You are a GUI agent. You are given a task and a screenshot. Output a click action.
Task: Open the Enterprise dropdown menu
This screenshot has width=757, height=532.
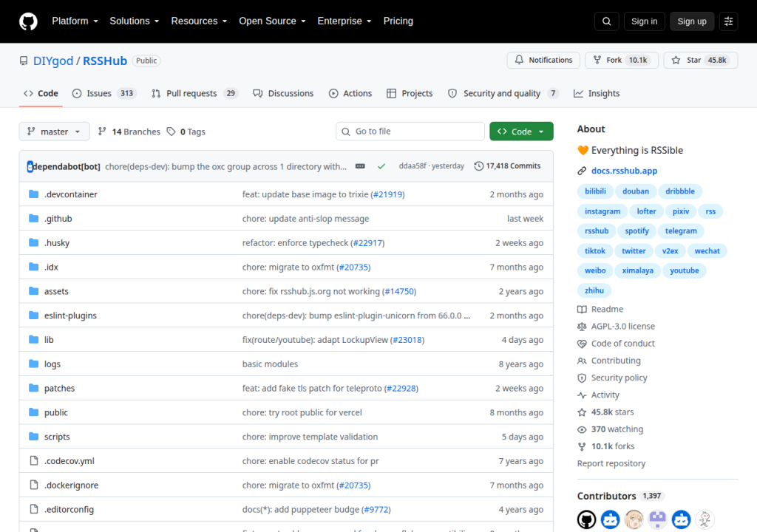point(344,21)
